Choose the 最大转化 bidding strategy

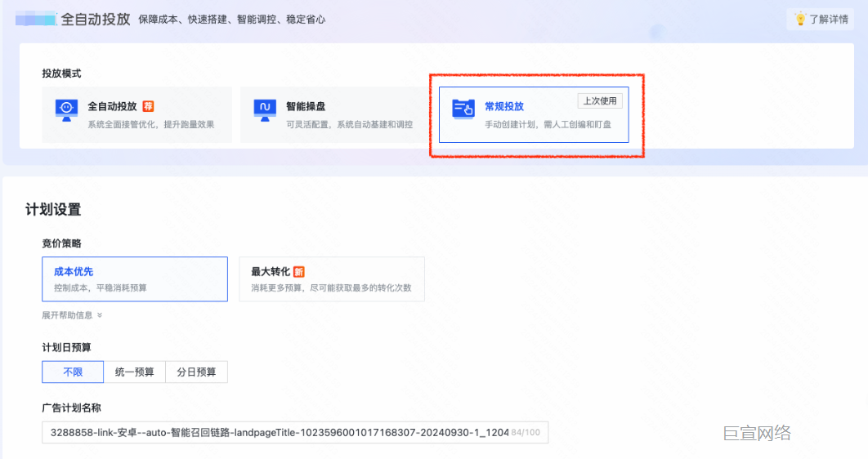click(x=332, y=279)
